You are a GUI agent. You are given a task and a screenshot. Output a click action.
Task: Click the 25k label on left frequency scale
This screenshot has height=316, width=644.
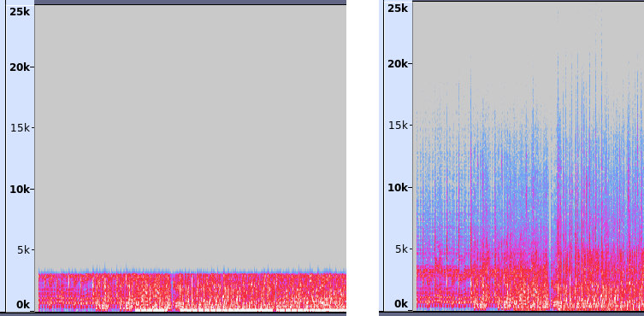(20, 12)
